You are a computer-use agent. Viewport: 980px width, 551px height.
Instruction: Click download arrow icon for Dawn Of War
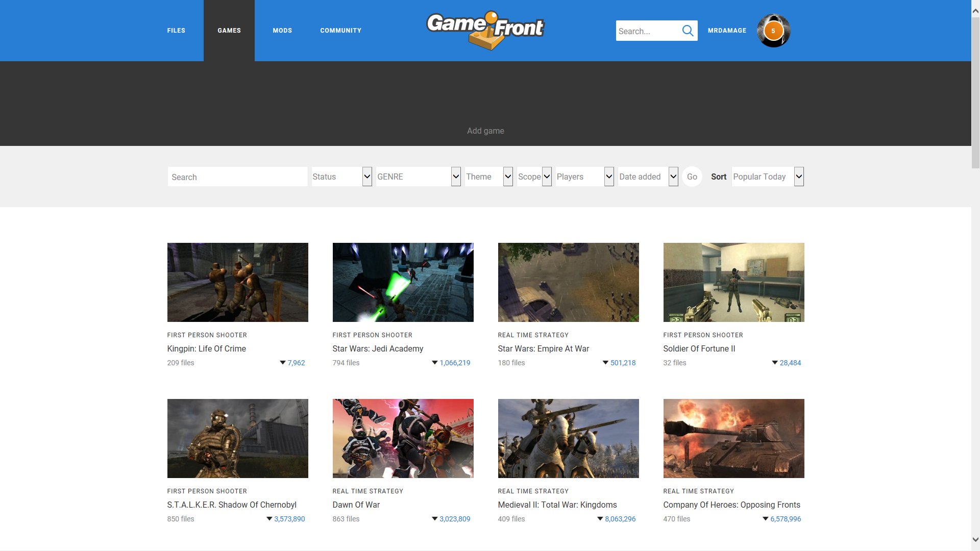click(x=435, y=519)
